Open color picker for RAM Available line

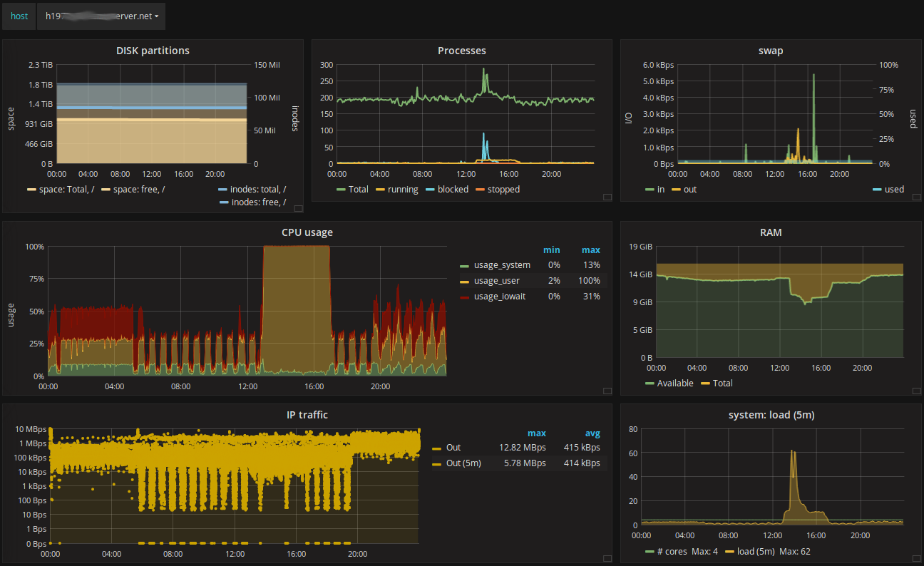(649, 384)
